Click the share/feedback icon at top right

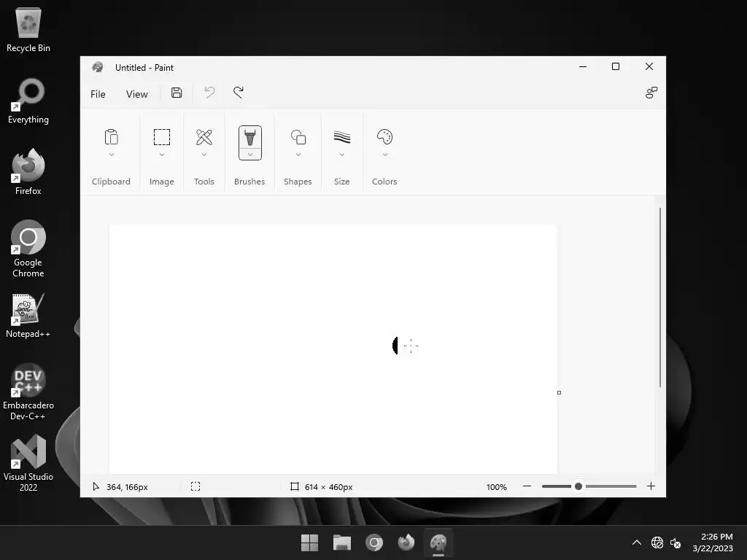[651, 93]
